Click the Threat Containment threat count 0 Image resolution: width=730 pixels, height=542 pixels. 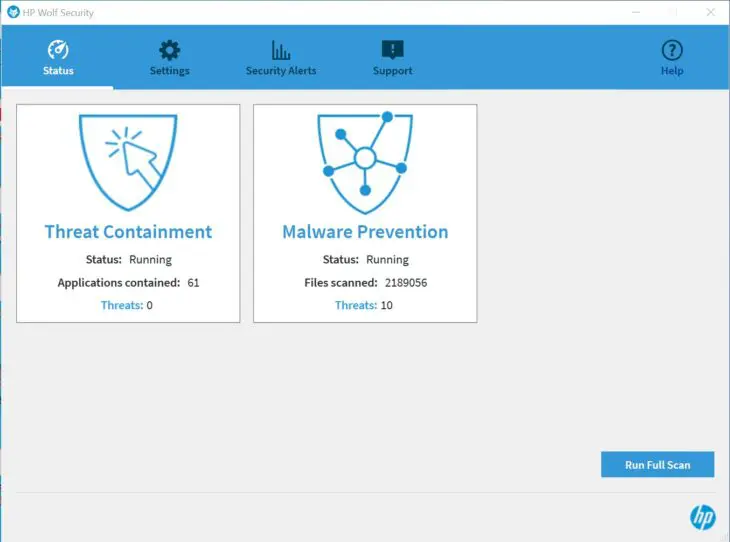149,305
